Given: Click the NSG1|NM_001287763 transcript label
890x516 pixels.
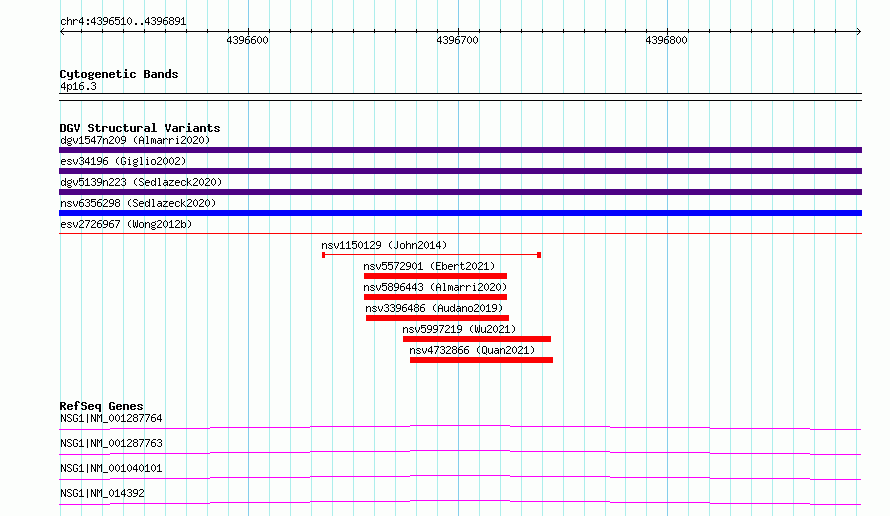Looking at the screenshot, I should tap(111, 443).
